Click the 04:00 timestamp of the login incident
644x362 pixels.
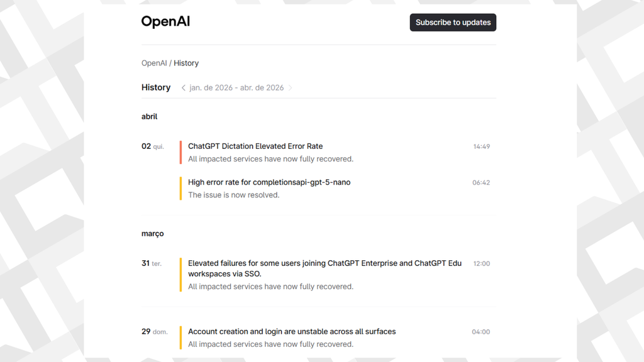click(x=481, y=332)
